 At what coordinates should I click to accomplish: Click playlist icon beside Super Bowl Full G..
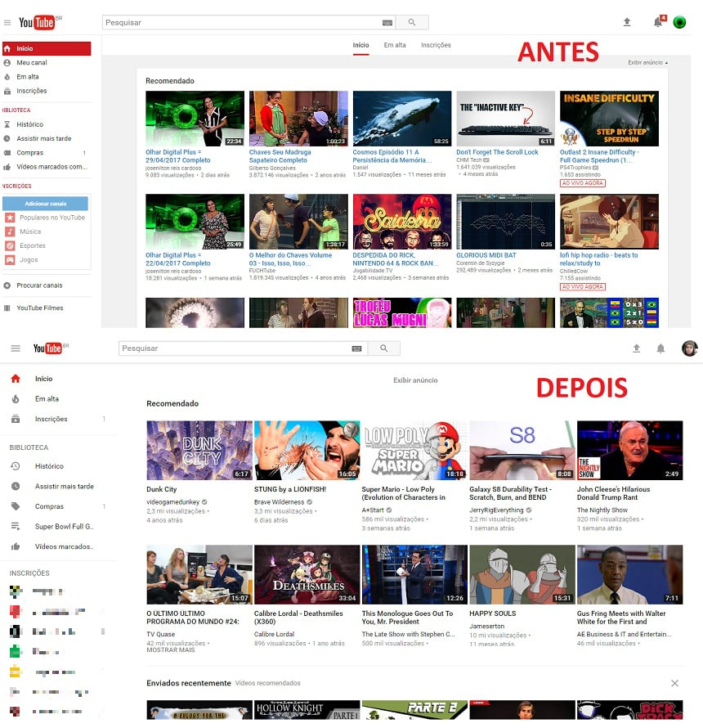coord(16,526)
